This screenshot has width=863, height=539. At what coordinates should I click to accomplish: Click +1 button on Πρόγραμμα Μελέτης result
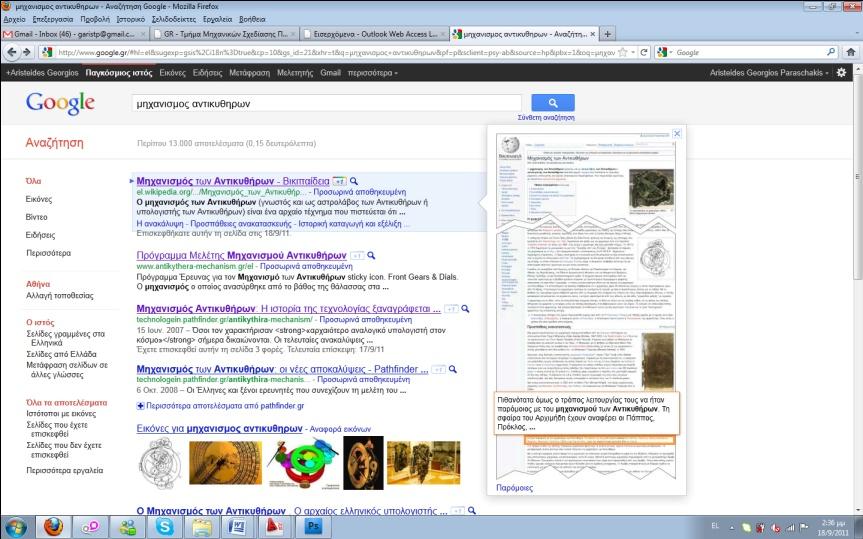click(x=357, y=256)
